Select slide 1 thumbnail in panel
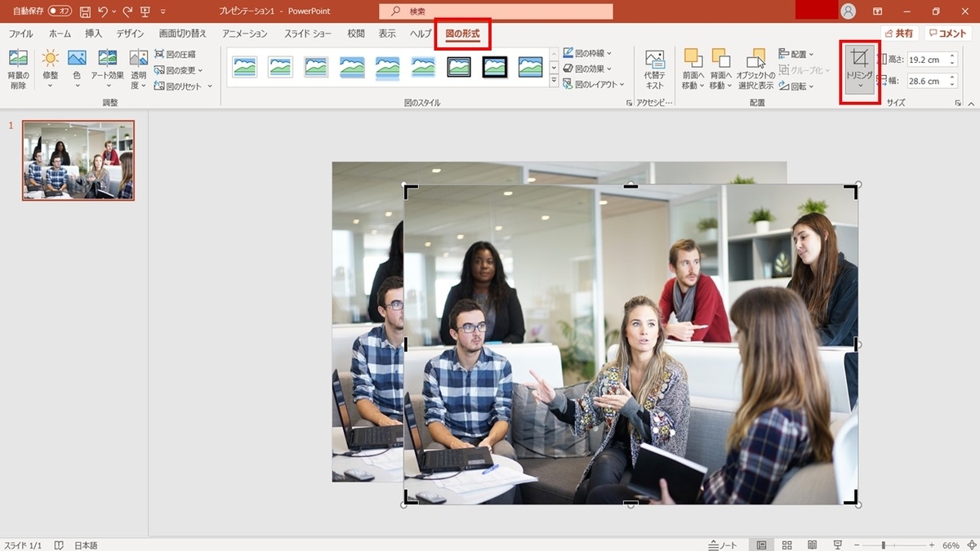Viewport: 980px width, 551px height. click(x=78, y=160)
